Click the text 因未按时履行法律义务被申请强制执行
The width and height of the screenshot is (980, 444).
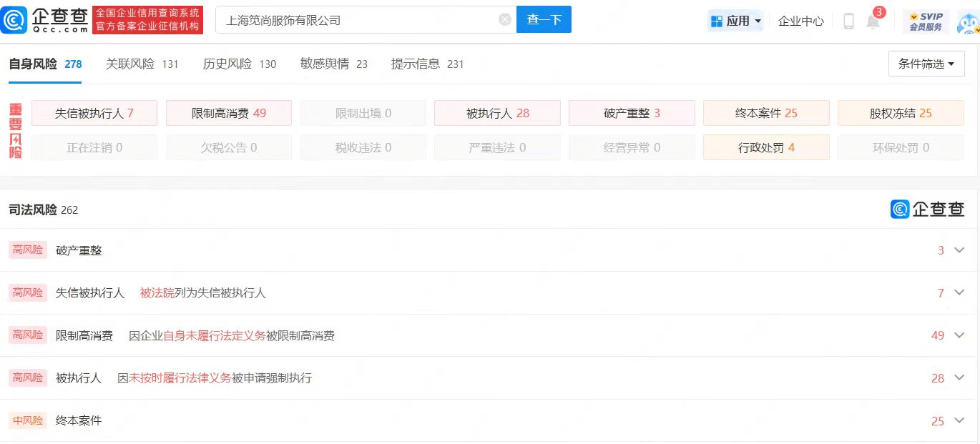[215, 378]
